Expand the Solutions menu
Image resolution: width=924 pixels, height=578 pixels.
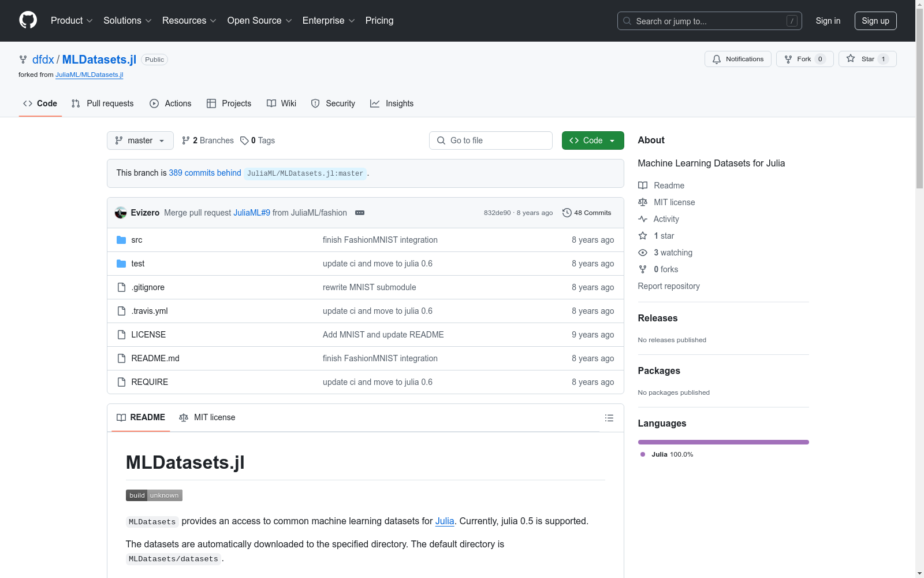(x=128, y=20)
